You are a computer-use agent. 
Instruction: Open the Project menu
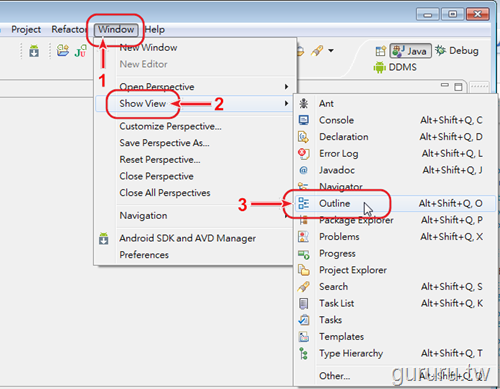point(26,29)
